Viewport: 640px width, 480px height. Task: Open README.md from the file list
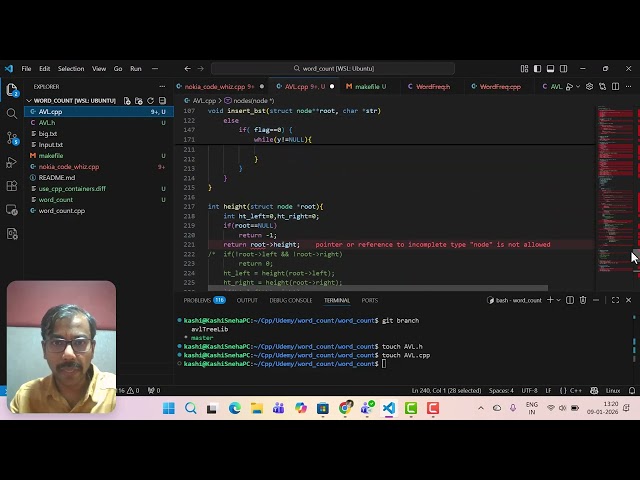click(56, 178)
